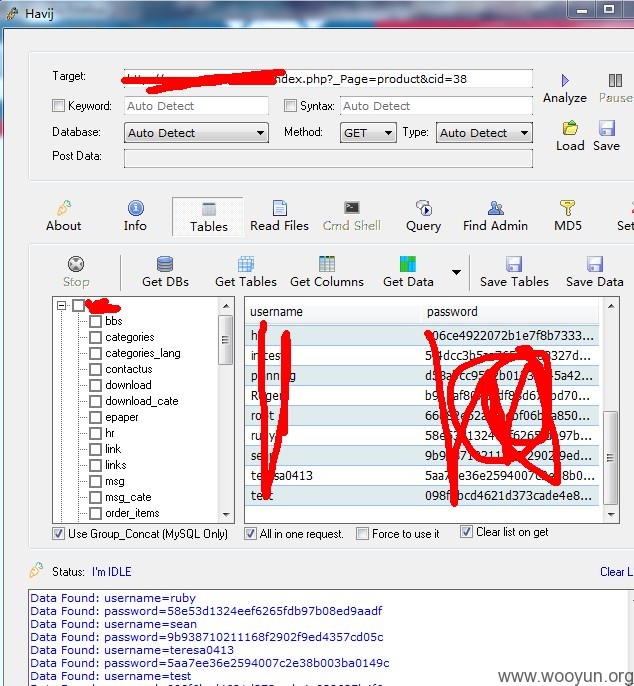
Task: Check the categories_lang table checkbox
Action: click(95, 353)
